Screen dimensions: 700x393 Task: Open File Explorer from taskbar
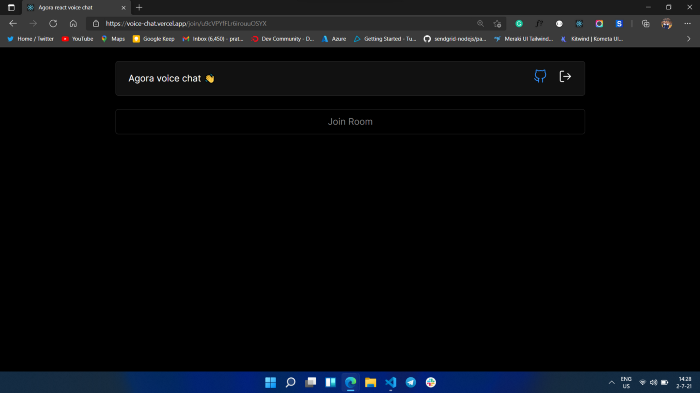click(371, 382)
